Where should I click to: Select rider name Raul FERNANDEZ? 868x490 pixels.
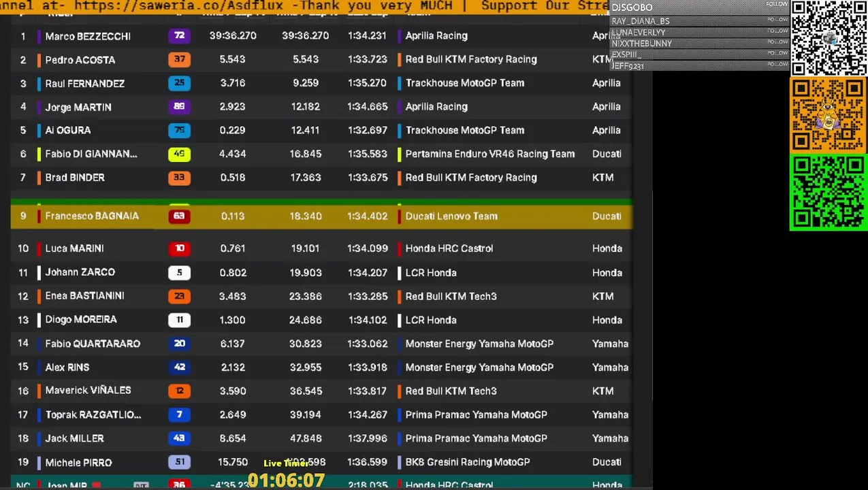coord(85,84)
